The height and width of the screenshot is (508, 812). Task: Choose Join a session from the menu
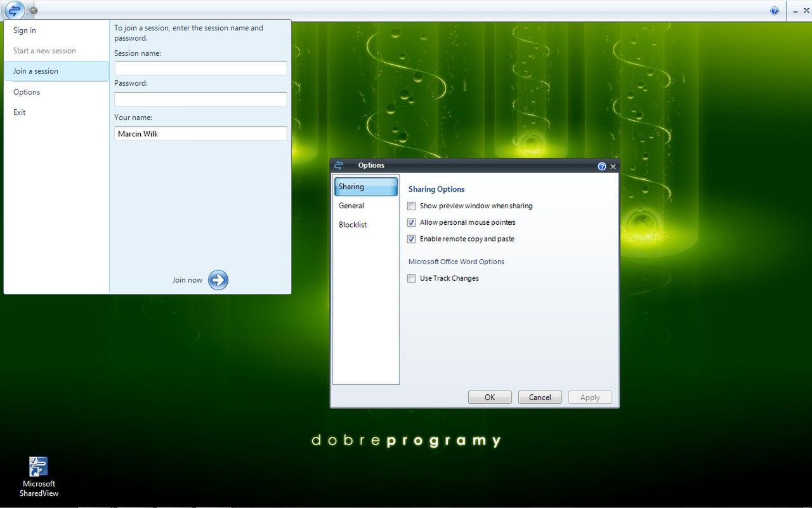36,70
